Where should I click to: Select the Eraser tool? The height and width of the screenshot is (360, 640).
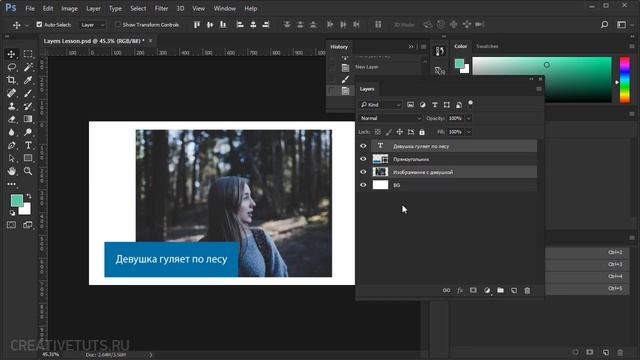[11, 119]
